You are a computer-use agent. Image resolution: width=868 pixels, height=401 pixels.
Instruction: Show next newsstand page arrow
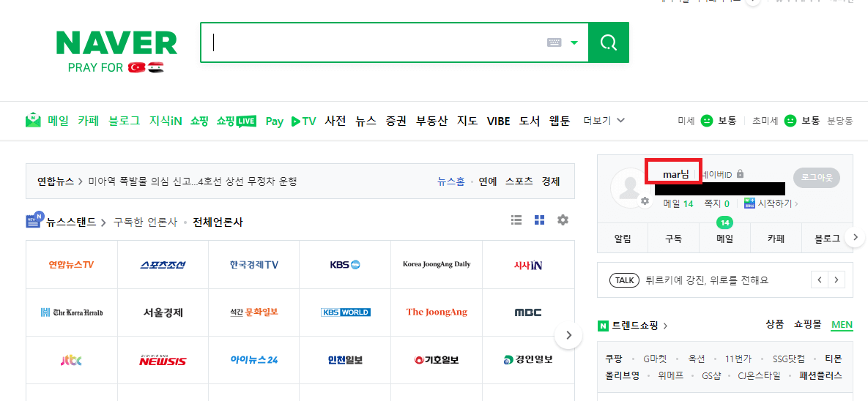point(568,334)
